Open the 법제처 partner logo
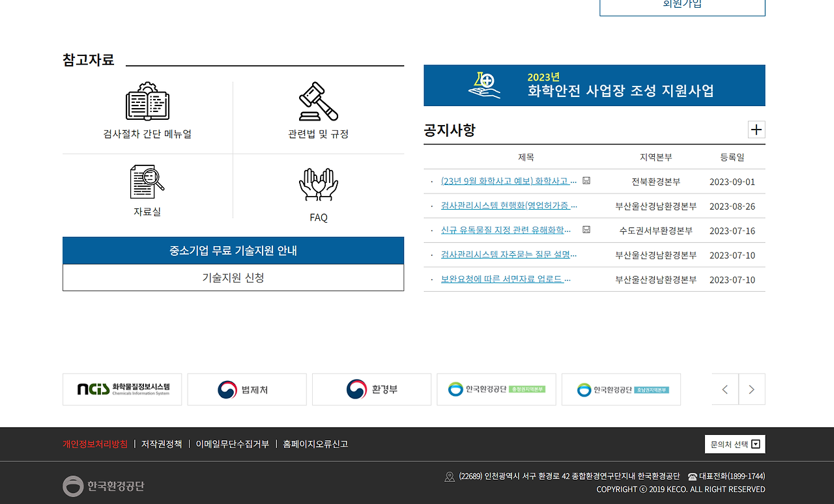 pos(246,389)
